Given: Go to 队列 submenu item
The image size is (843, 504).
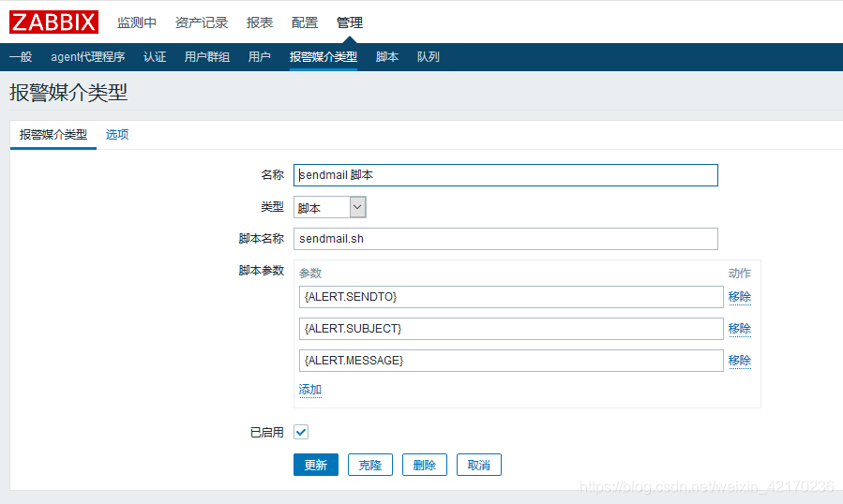Looking at the screenshot, I should [x=429, y=57].
